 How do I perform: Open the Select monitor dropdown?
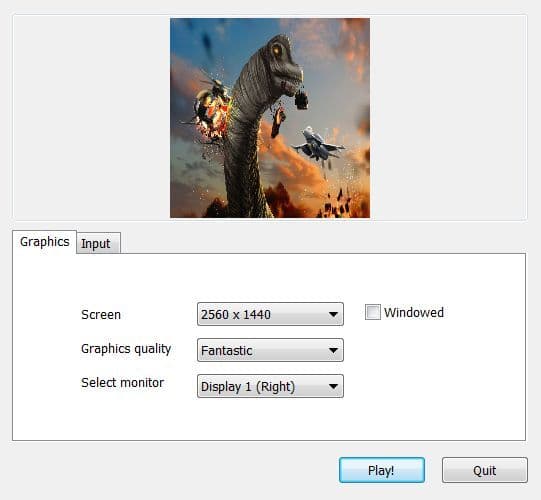click(x=270, y=386)
